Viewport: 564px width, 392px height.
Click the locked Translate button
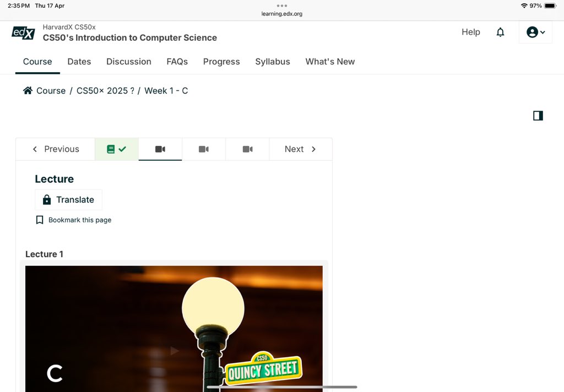(68, 200)
